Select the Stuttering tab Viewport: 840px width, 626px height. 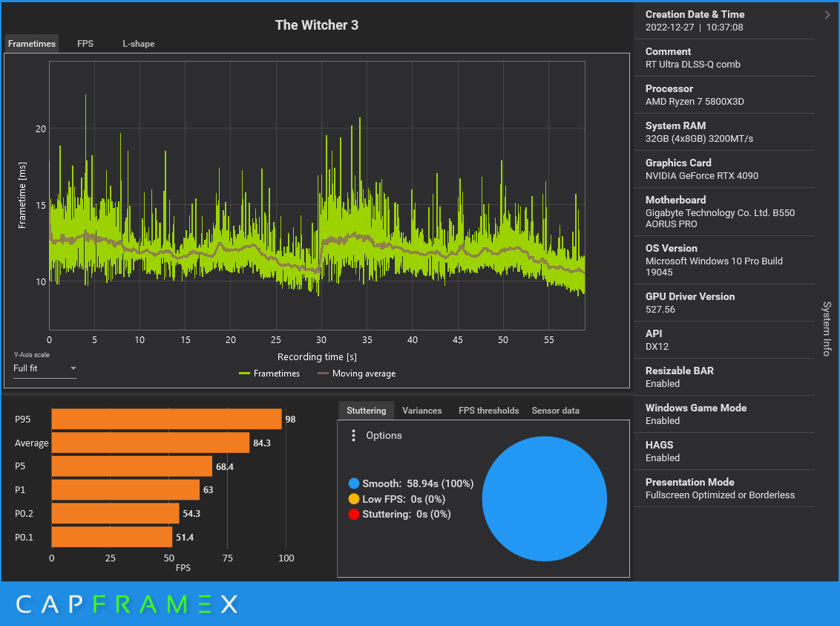366,411
